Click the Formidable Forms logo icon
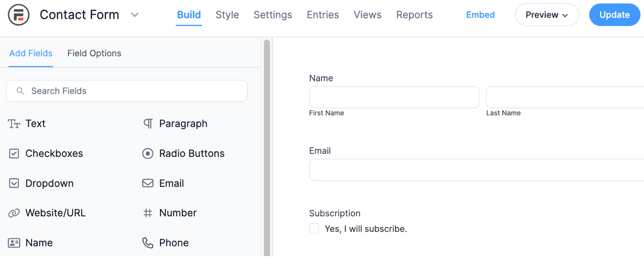The height and width of the screenshot is (258, 644). [19, 15]
